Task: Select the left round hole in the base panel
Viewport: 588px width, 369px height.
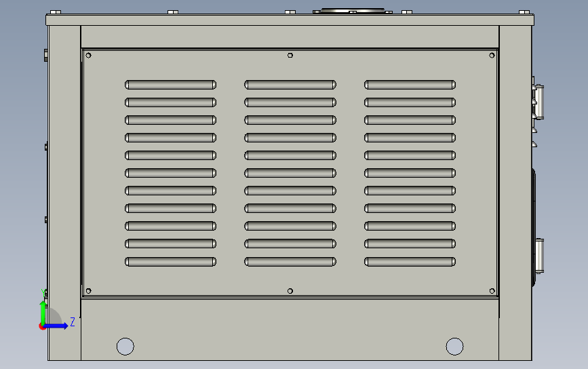Action: (x=125, y=346)
